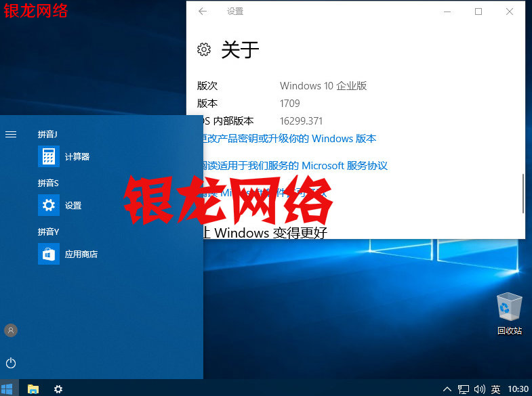Switch input language indicator 英

(495, 389)
